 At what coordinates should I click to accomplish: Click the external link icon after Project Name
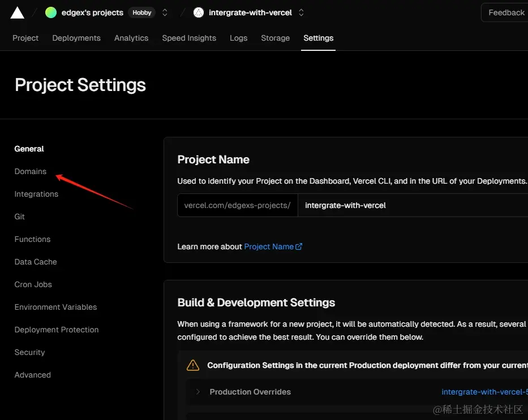click(299, 246)
